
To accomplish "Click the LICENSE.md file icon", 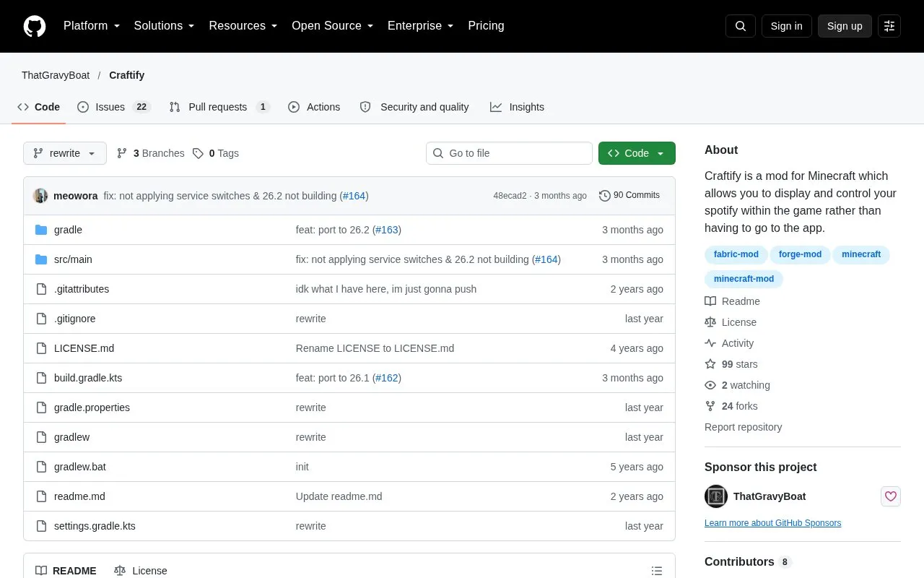I will click(41, 348).
